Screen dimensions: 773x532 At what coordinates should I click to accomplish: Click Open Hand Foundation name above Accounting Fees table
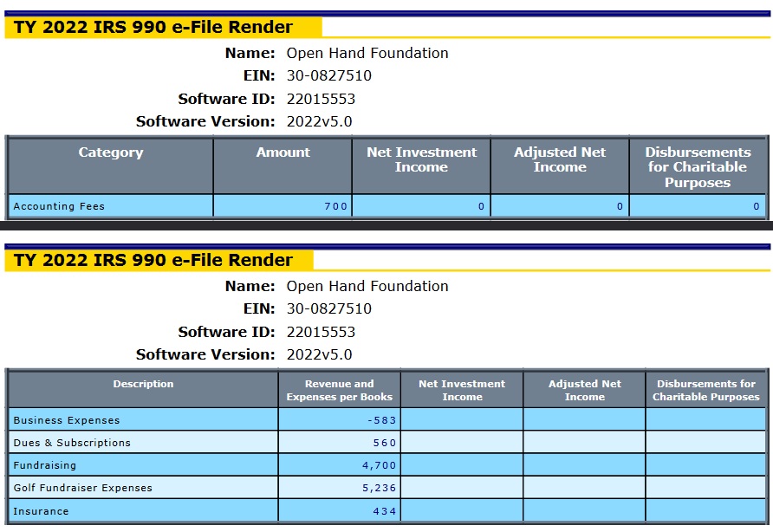(x=367, y=53)
